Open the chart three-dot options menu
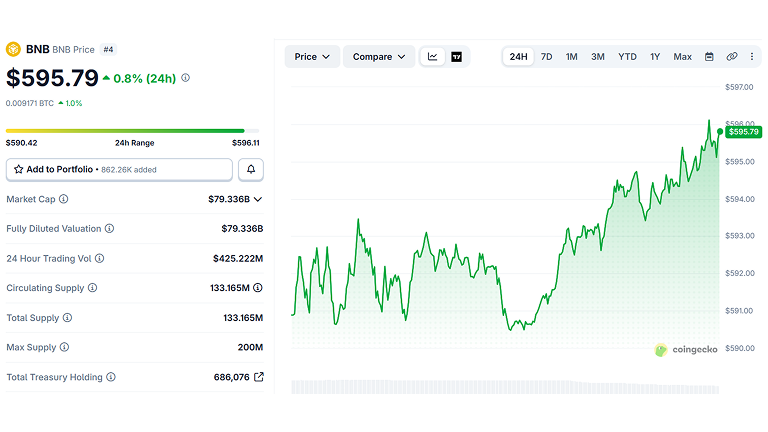 coord(752,57)
